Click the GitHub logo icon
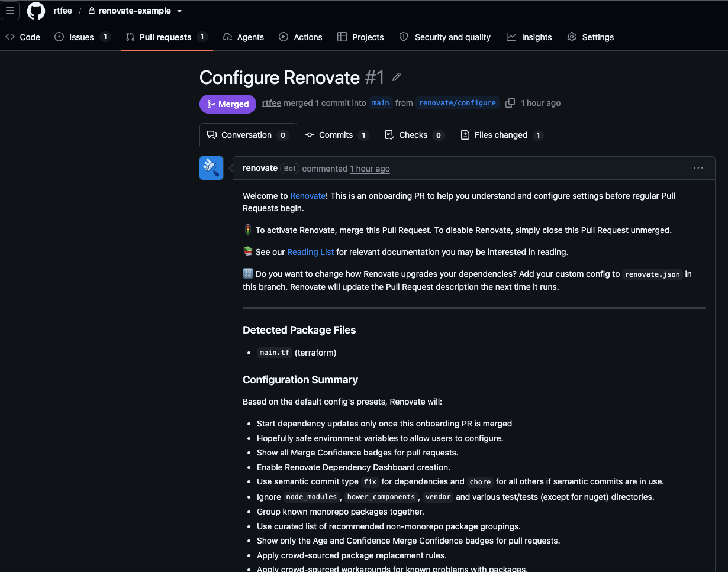The image size is (728, 572). point(36,11)
